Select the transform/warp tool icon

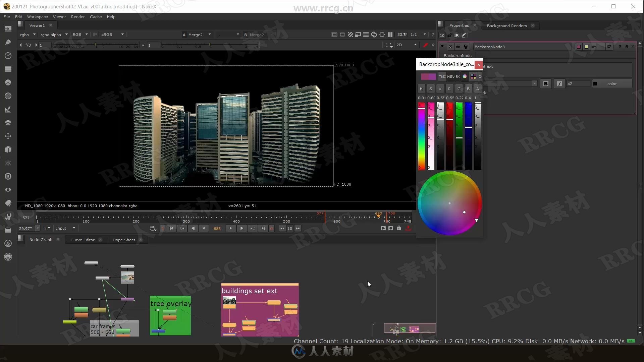click(8, 136)
